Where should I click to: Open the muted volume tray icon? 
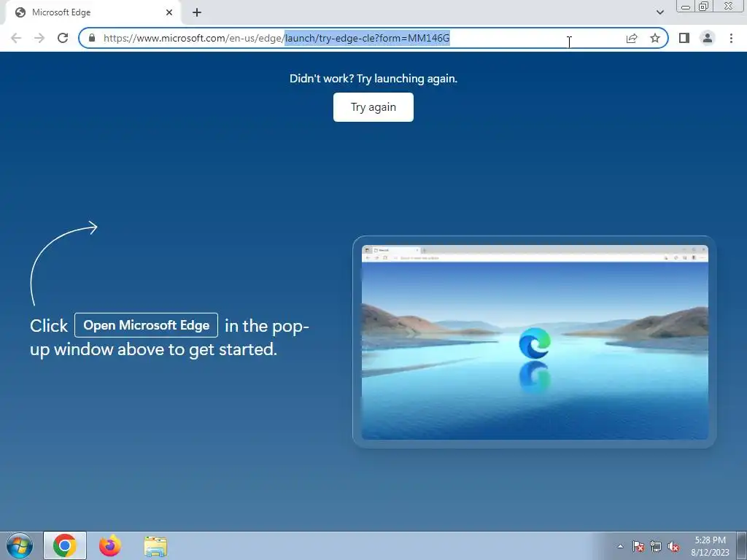[x=673, y=546]
